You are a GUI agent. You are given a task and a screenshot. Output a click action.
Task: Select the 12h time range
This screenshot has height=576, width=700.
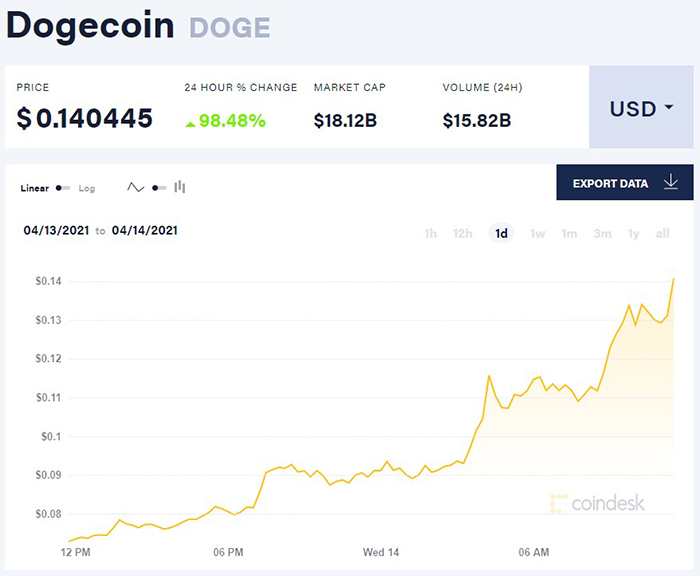463,234
